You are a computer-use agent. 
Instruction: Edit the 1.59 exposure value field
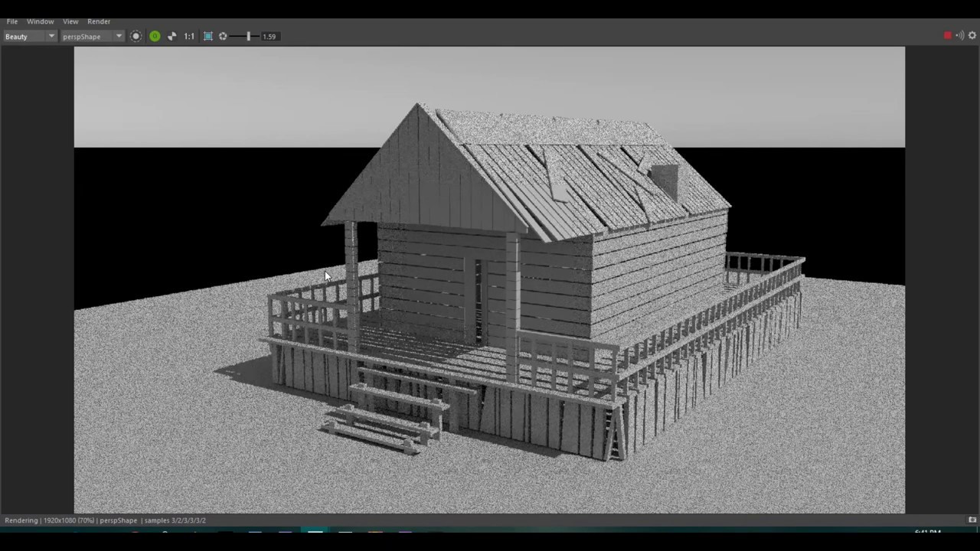coord(269,36)
